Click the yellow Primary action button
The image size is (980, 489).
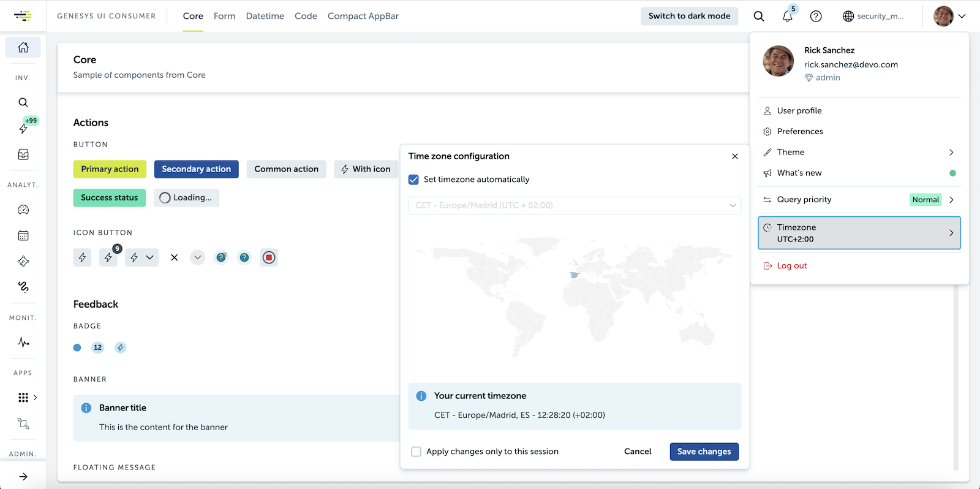[110, 169]
